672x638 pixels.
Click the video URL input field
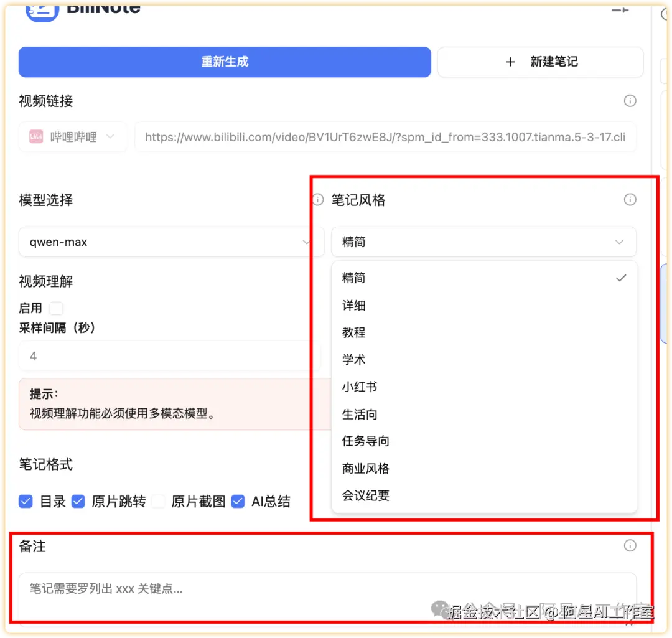[x=385, y=137]
